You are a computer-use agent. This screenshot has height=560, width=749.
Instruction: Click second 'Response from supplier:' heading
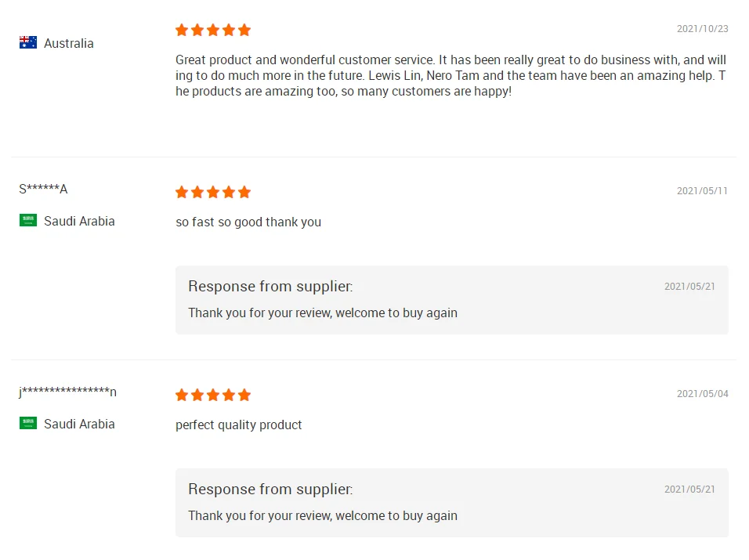[270, 489]
